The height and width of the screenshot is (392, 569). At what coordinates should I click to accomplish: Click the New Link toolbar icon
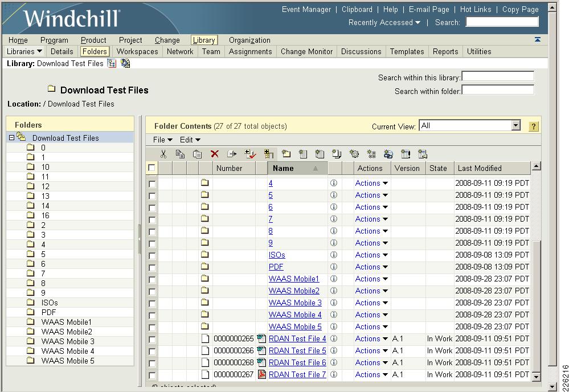click(x=388, y=154)
